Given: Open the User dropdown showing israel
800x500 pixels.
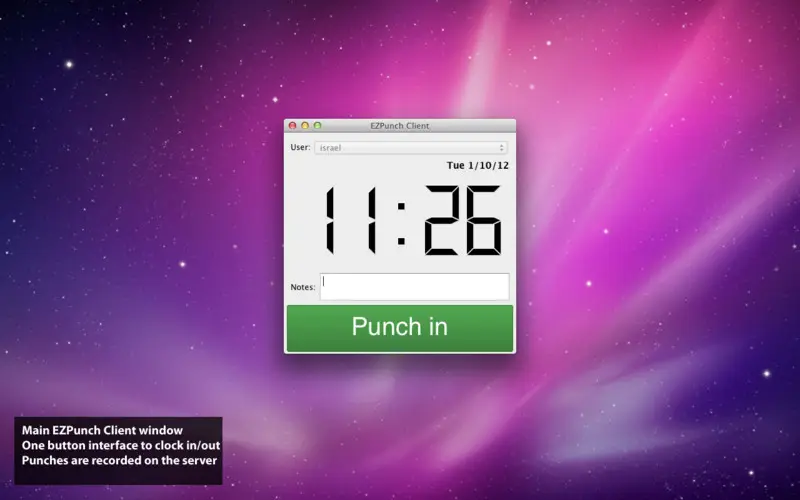Looking at the screenshot, I should click(411, 148).
